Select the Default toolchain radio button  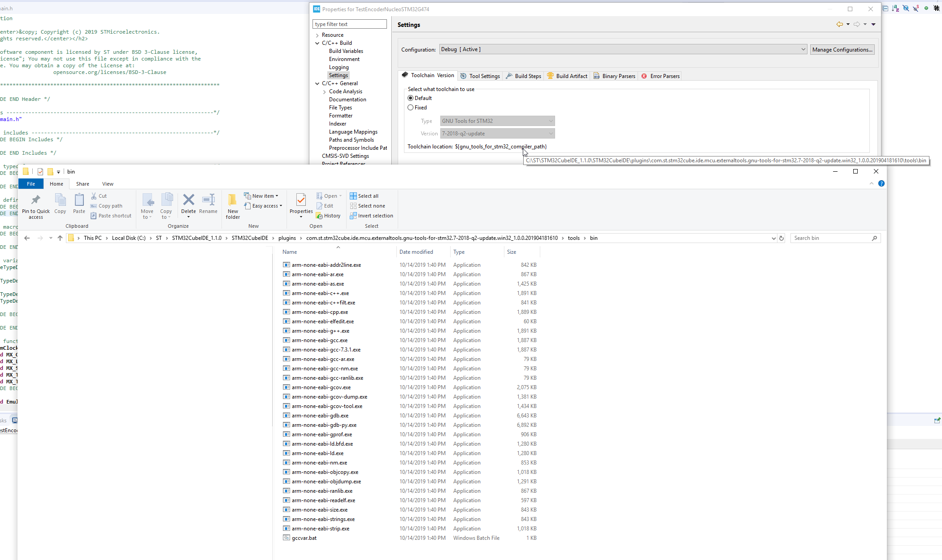[411, 98]
